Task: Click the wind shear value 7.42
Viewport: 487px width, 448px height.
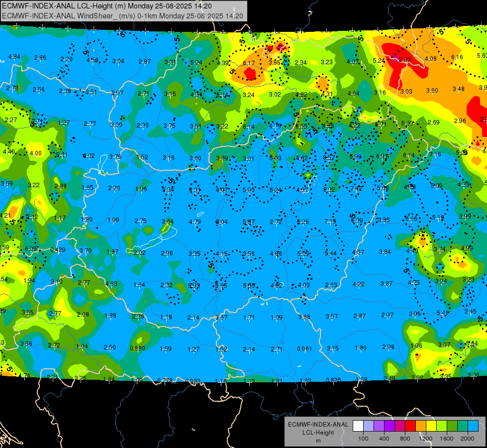Action: coord(356,188)
